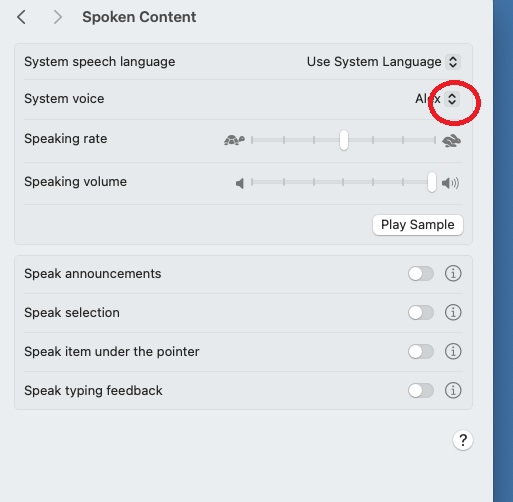Show info for Speak typing feedback
Viewport: 513px width, 502px height.
pos(453,390)
